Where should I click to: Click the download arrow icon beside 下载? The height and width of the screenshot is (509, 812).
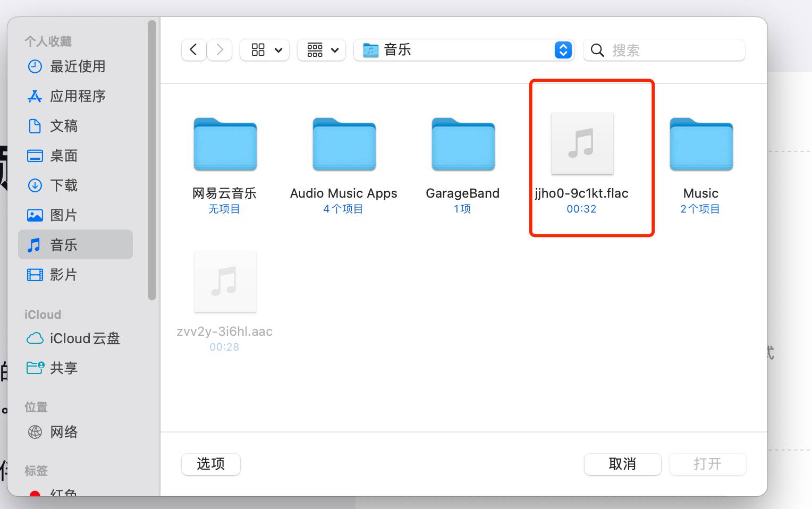35,185
